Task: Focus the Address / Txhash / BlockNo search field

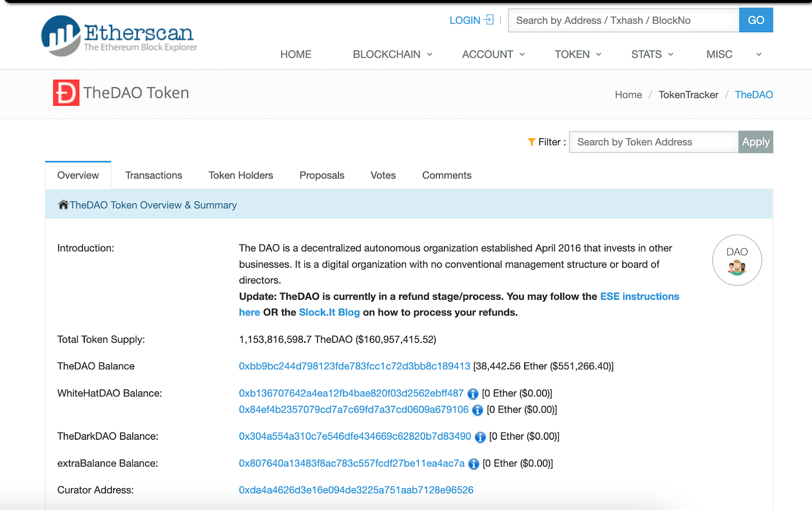Action: [623, 20]
